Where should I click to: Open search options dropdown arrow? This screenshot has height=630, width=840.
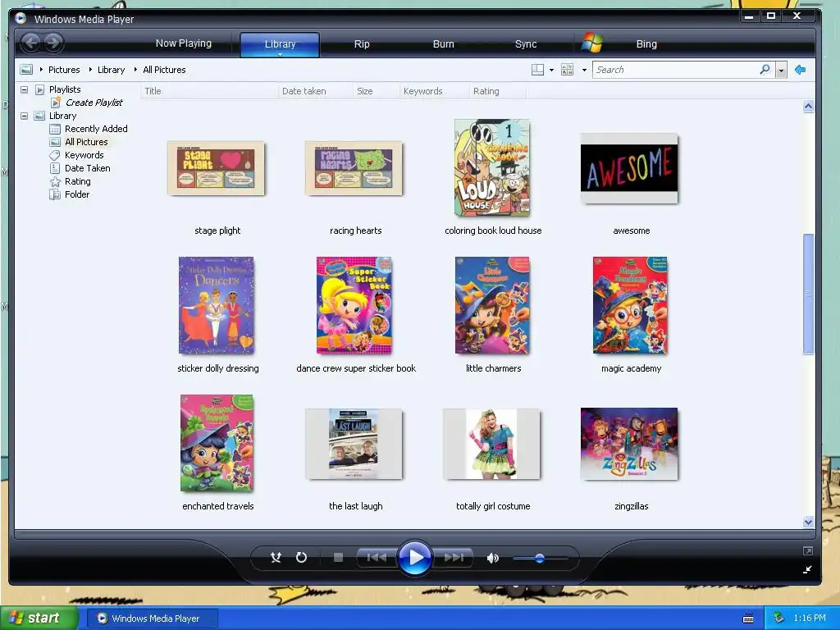point(781,71)
